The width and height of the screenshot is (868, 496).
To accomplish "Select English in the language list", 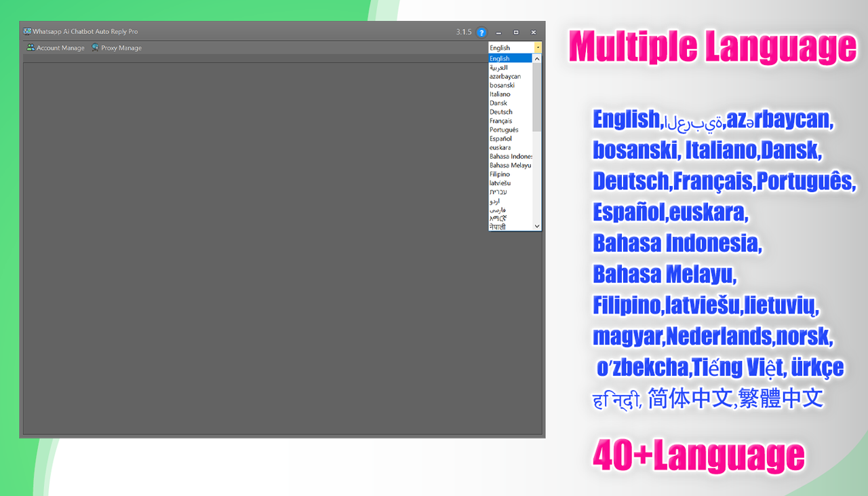I will click(x=511, y=59).
